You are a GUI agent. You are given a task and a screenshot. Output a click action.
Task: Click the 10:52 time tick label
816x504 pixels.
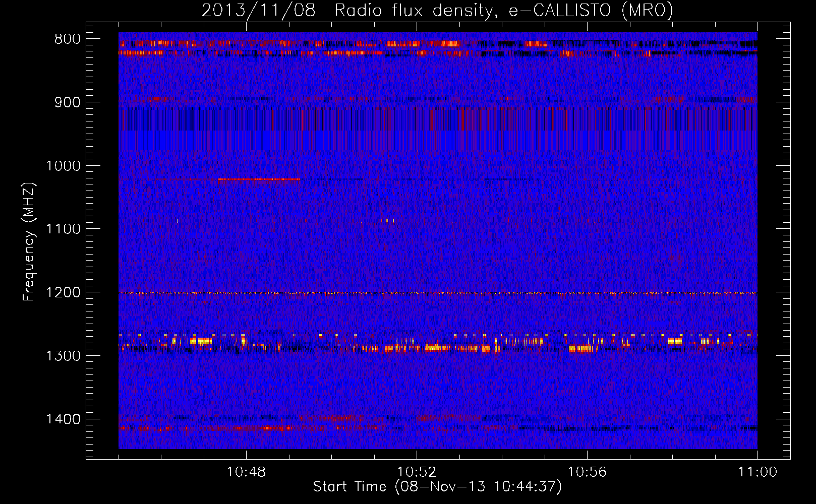click(417, 472)
